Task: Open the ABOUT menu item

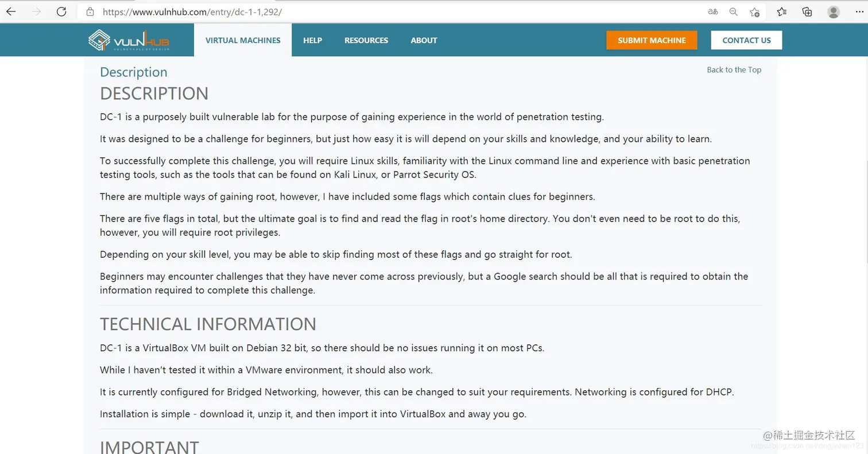Action: (424, 40)
